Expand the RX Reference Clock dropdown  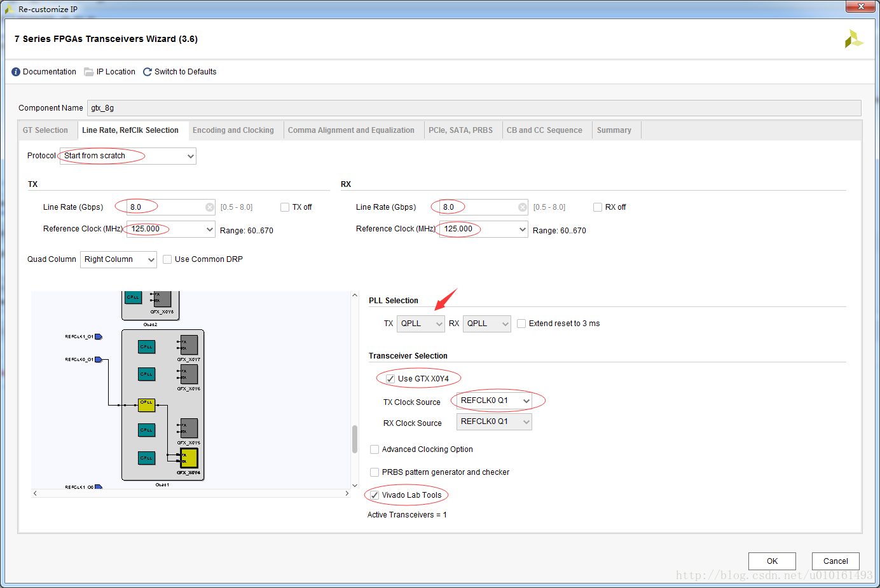[x=484, y=229]
